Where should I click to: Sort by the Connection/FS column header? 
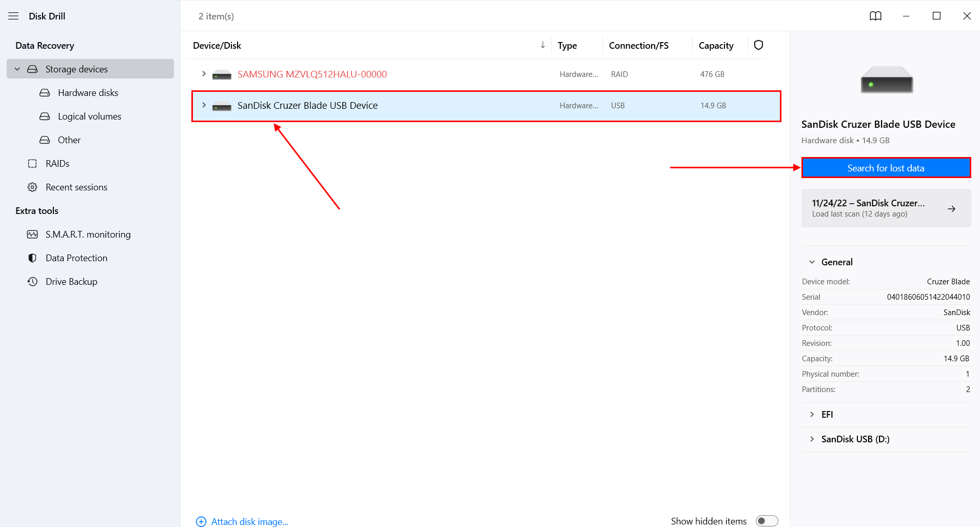tap(639, 45)
